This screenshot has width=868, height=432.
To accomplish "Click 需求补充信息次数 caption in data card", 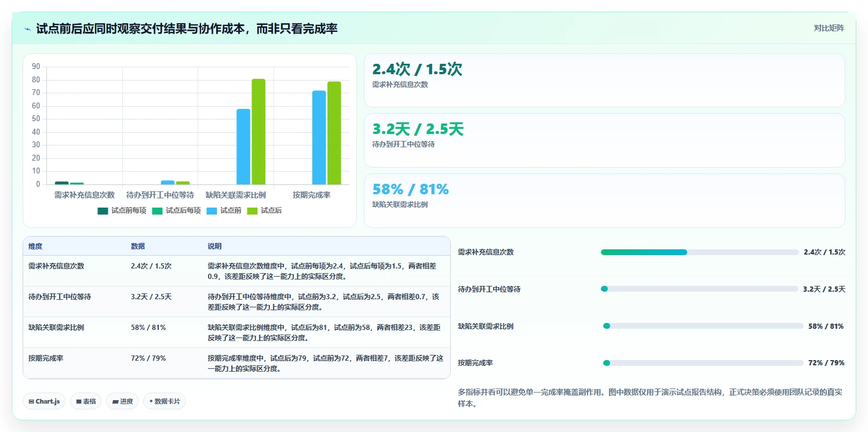I will [x=400, y=85].
